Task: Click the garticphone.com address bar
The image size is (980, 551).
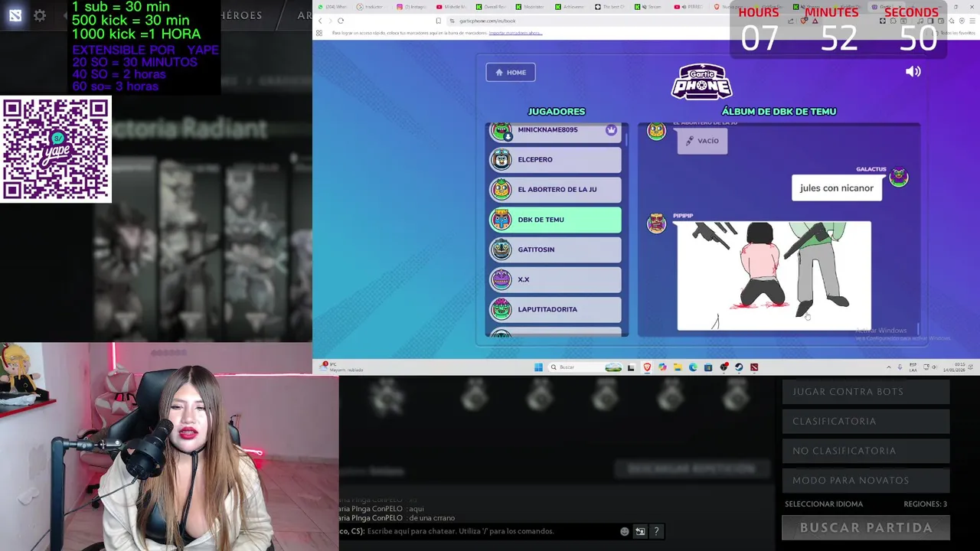Action: pyautogui.click(x=612, y=21)
